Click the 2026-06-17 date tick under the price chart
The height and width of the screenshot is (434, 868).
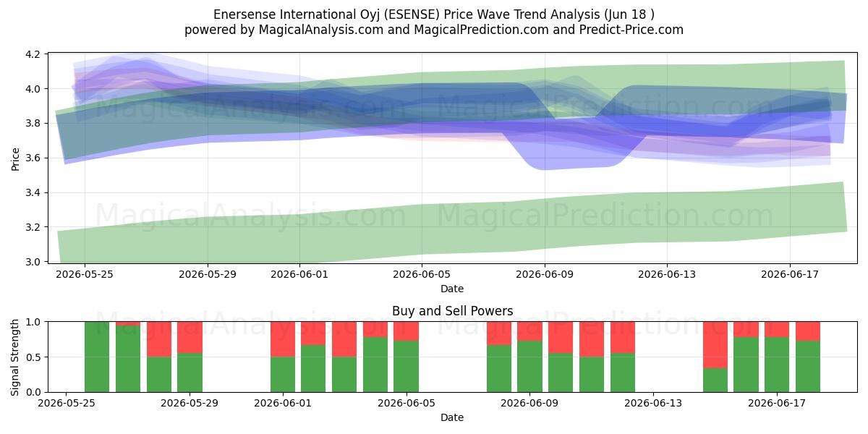(x=789, y=274)
